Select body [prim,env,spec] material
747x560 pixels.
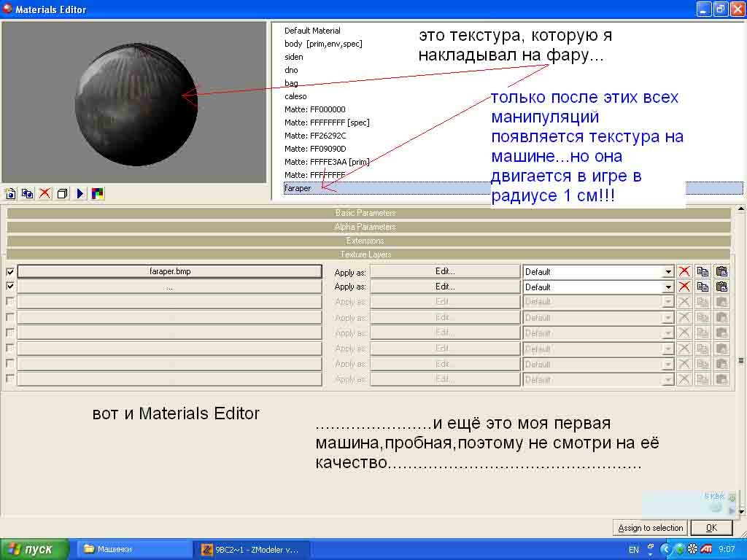[323, 44]
